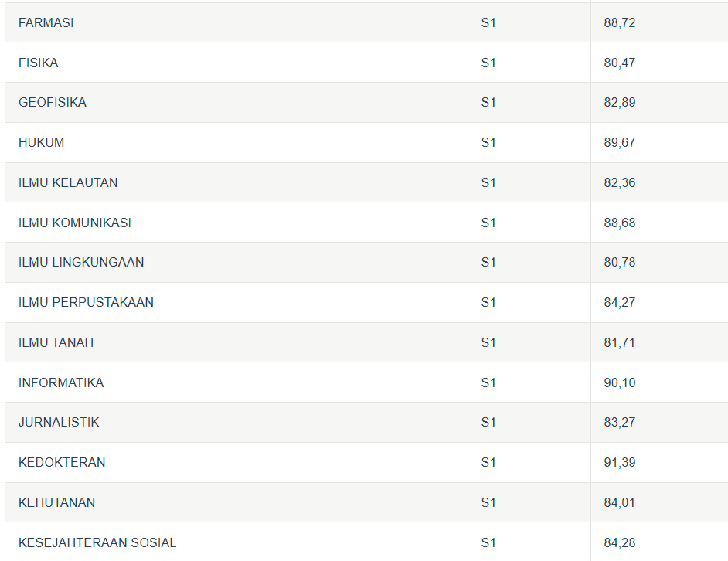Screen dimensions: 728x561
Task: Select the ILMU KOMUNIKASI row label
Action: click(x=75, y=223)
